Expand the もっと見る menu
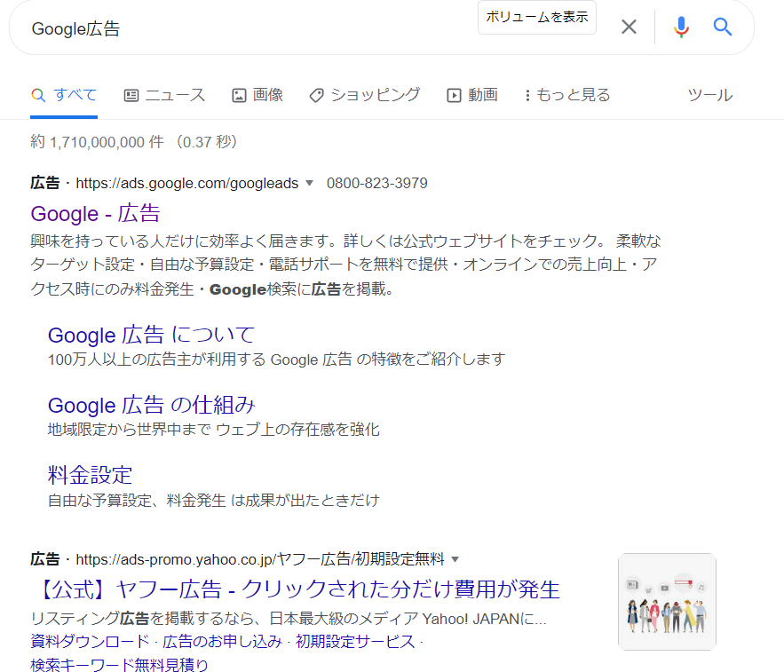The height and width of the screenshot is (672, 784). coord(567,95)
